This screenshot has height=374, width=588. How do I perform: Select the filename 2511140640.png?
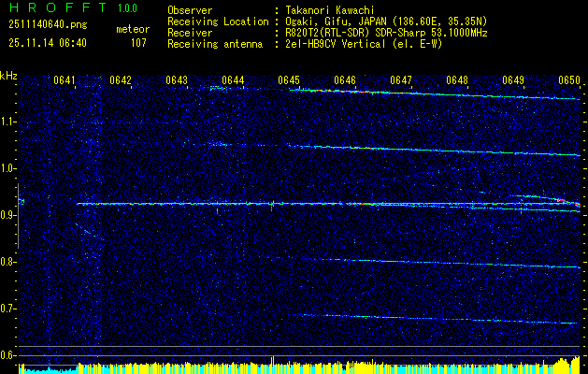coord(48,24)
